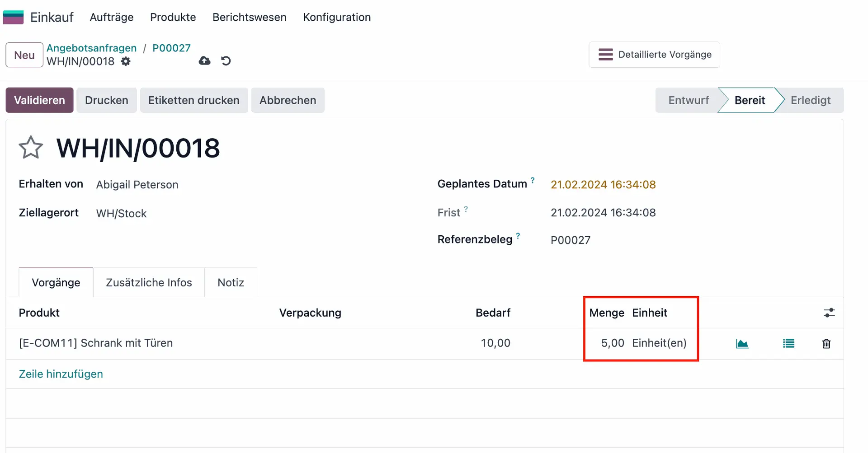The height and width of the screenshot is (453, 868).
Task: Open the gear actions menu next to WH/IN/00018
Action: [126, 61]
